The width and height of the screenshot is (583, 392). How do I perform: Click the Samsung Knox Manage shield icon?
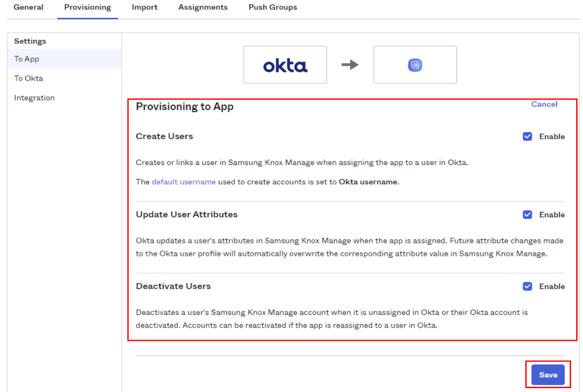click(415, 65)
